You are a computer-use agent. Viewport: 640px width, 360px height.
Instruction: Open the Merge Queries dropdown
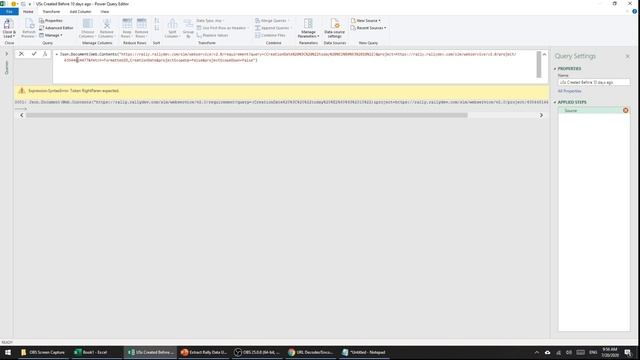pos(272,20)
